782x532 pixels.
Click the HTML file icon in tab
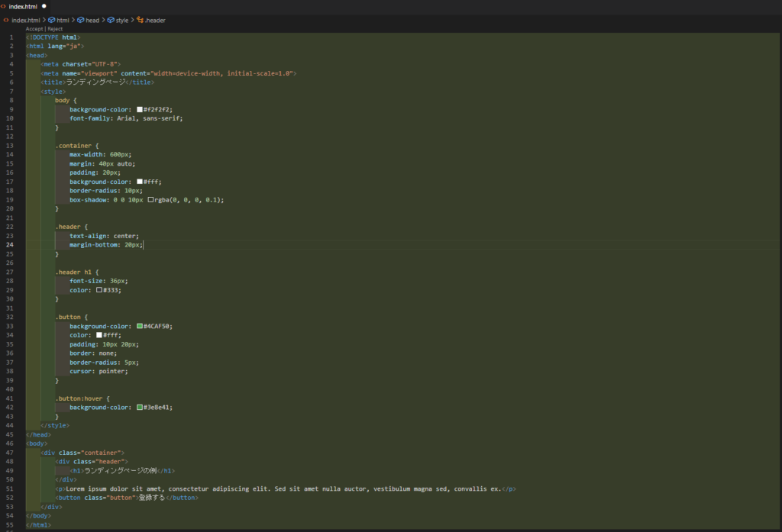coord(4,6)
